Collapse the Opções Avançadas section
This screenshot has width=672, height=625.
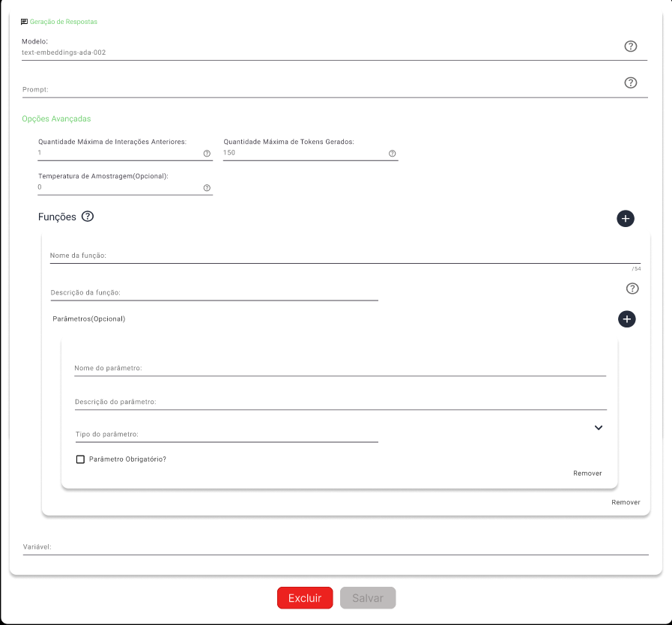(x=57, y=118)
